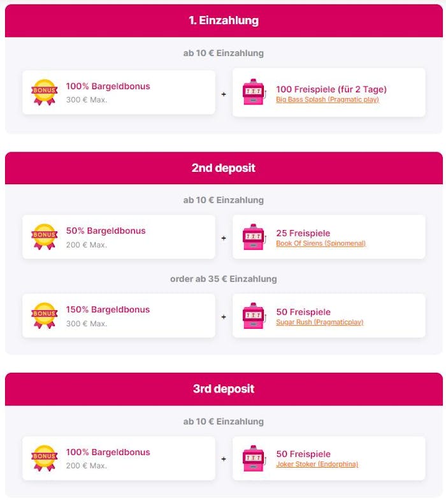
Task: Select the 150% Bargeldbonus card text
Action: point(108,310)
